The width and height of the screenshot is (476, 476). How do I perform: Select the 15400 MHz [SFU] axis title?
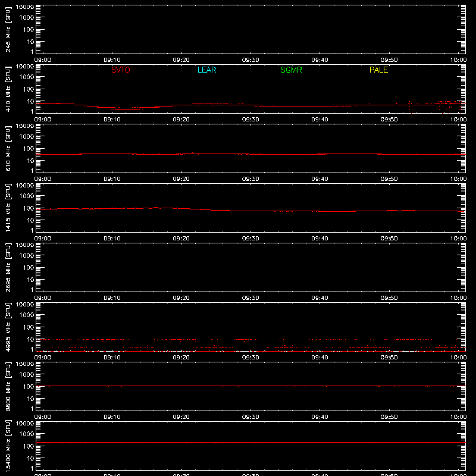pos(8,446)
